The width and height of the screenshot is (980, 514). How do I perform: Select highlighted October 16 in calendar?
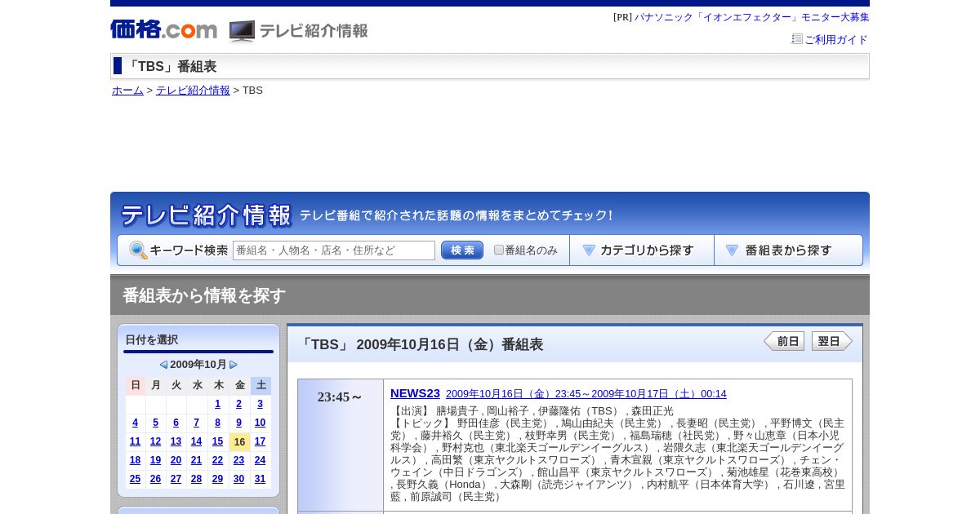coord(239,441)
